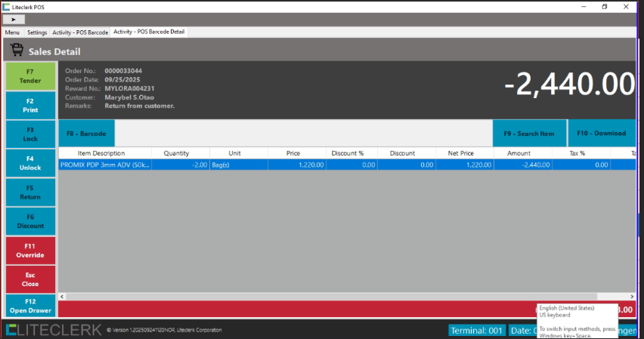Apply a discount using F6 Discount

point(30,221)
